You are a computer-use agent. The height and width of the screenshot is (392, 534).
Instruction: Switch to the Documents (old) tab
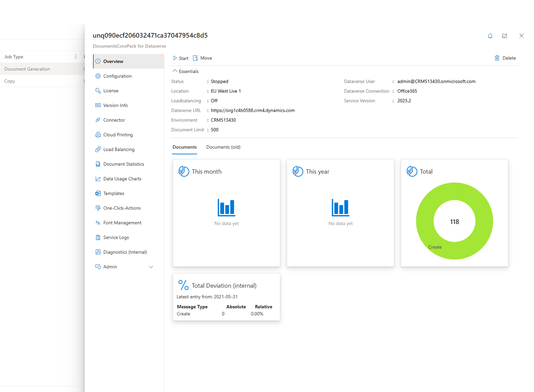pyautogui.click(x=223, y=147)
